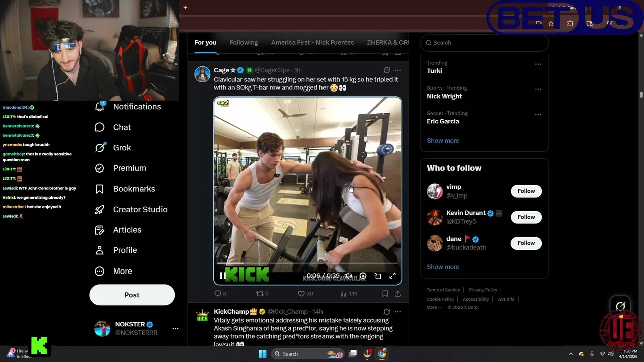Open options for Turki trend
Screen dimensions: 644x362
[538, 64]
